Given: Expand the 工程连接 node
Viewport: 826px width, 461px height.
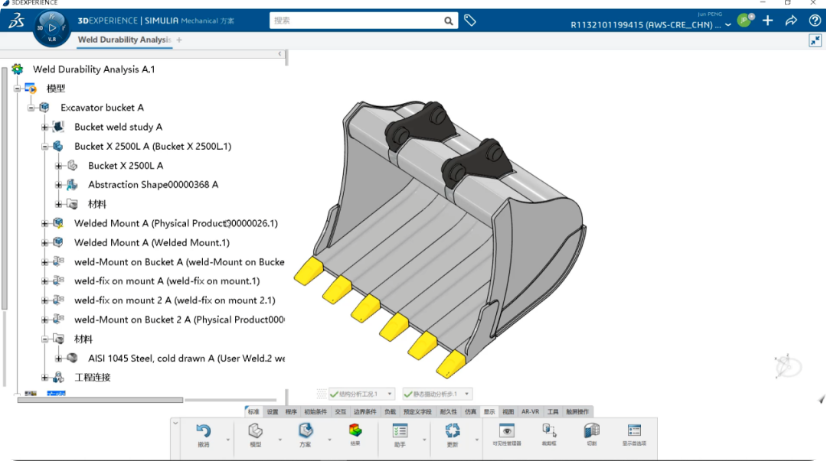Looking at the screenshot, I should click(45, 378).
